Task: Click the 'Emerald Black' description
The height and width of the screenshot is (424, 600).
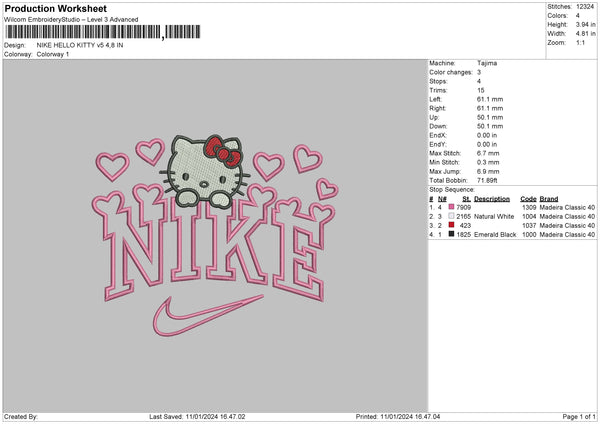Action: tap(495, 235)
